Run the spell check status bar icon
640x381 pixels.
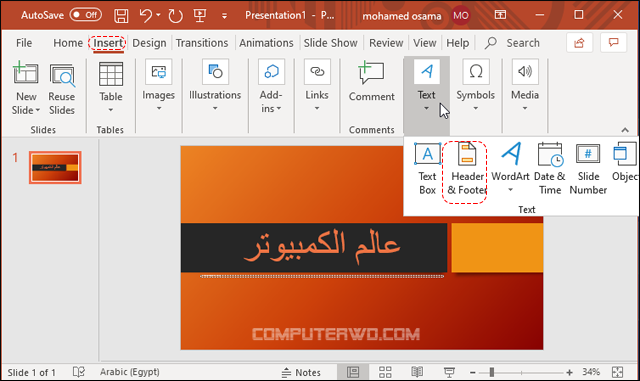click(79, 372)
